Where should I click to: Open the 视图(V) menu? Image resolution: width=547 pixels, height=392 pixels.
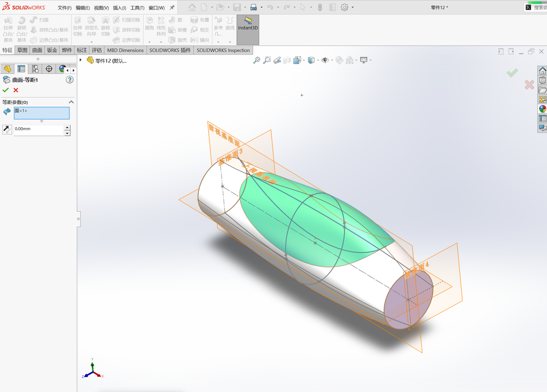coord(101,7)
